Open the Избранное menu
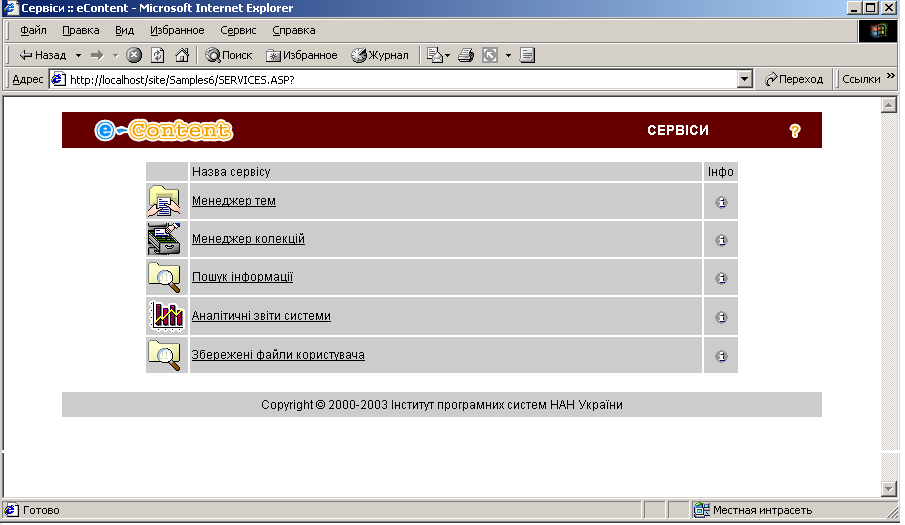This screenshot has width=905, height=525. pos(177,31)
